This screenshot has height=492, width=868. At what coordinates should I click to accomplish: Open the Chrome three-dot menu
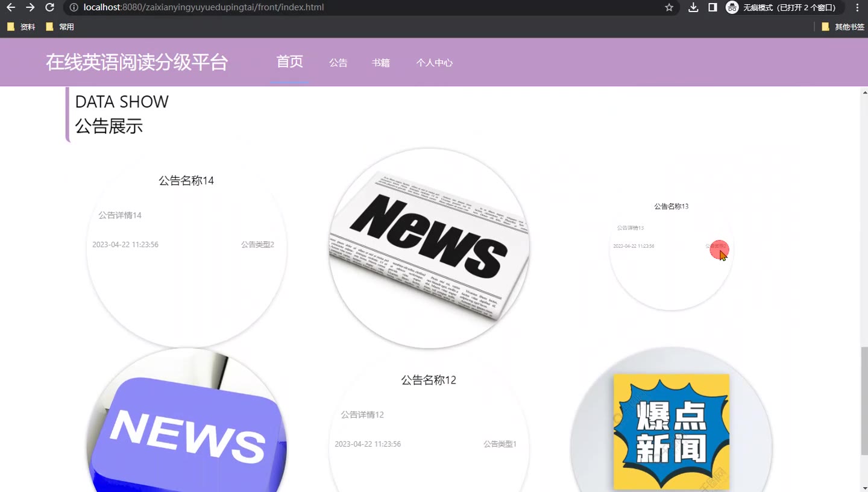pyautogui.click(x=857, y=7)
